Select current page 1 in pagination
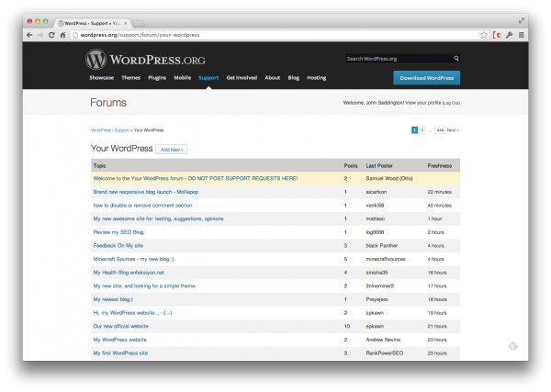This screenshot has width=551, height=392. [415, 130]
